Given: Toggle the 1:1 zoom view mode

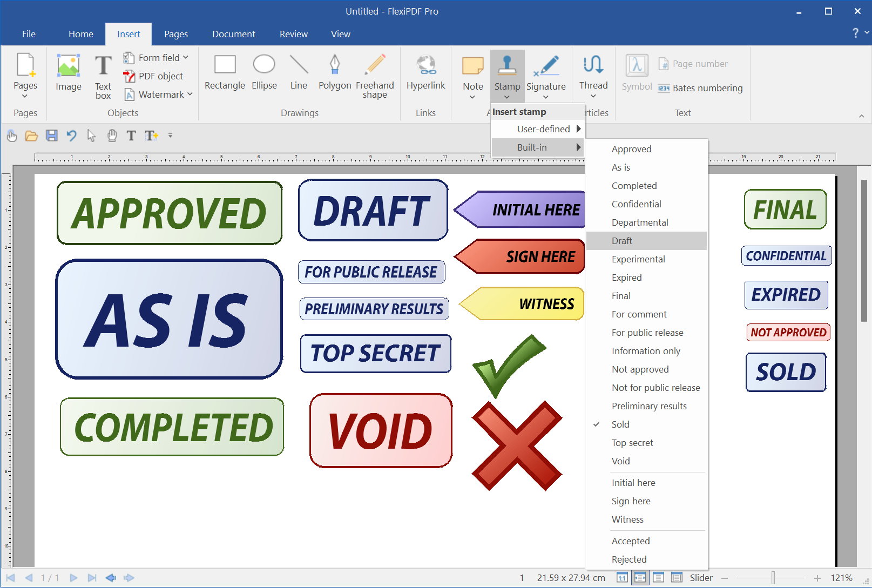Looking at the screenshot, I should (x=622, y=577).
